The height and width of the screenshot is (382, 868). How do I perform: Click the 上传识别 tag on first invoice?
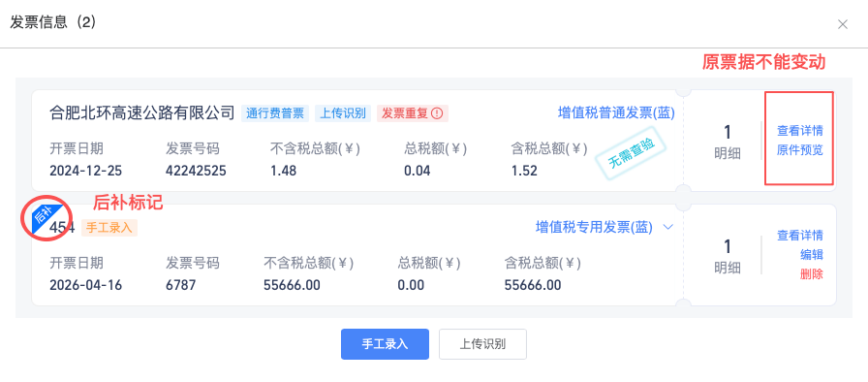[343, 113]
